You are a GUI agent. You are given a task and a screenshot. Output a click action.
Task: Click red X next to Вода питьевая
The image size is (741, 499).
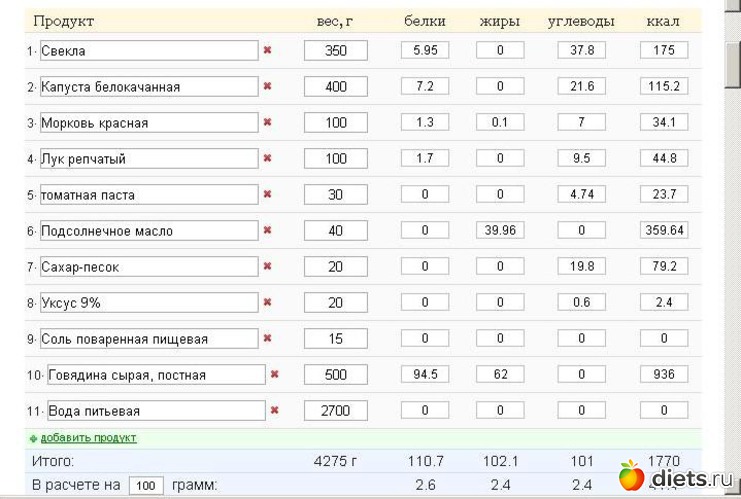click(x=274, y=410)
